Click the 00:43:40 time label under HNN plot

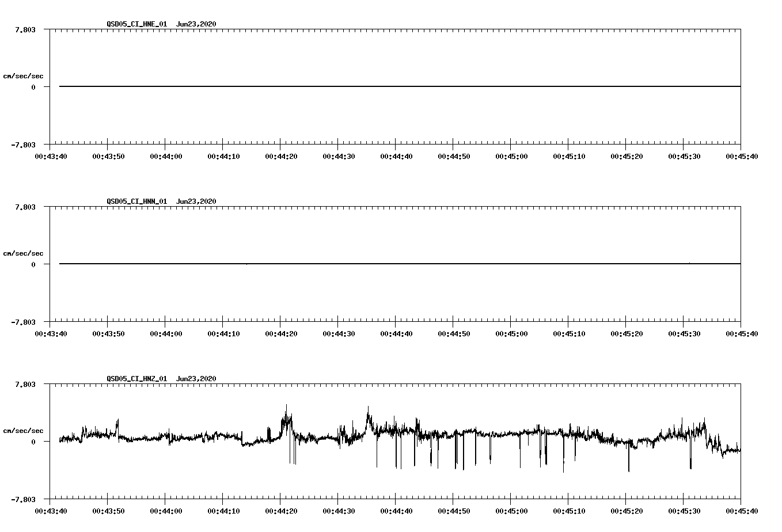(x=51, y=333)
